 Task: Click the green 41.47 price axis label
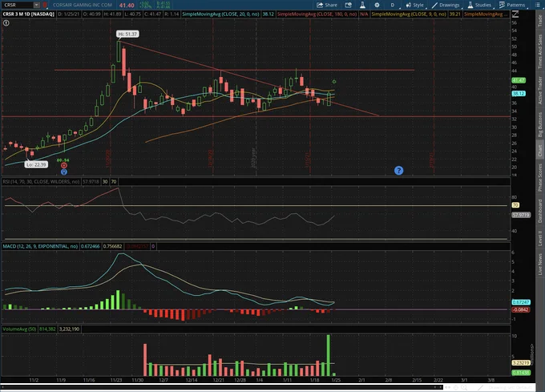click(x=519, y=80)
